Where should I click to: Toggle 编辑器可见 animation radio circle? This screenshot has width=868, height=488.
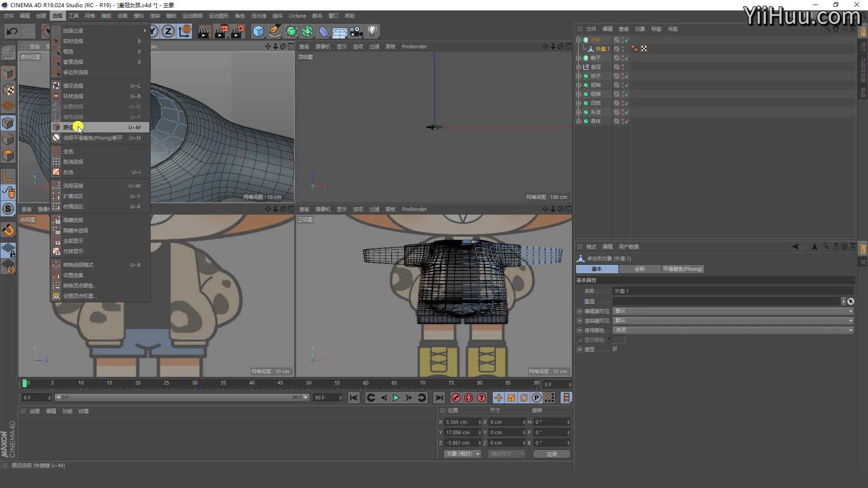pyautogui.click(x=580, y=311)
